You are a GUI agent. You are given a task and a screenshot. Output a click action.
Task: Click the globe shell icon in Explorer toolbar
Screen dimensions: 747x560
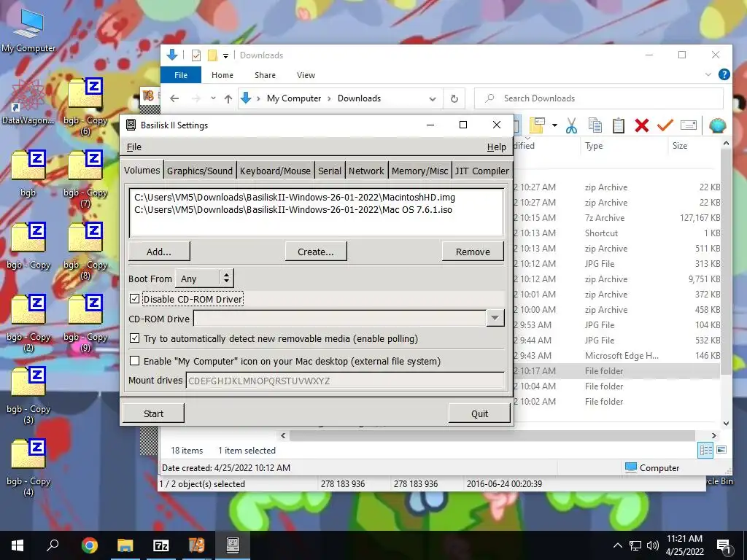pyautogui.click(x=718, y=125)
